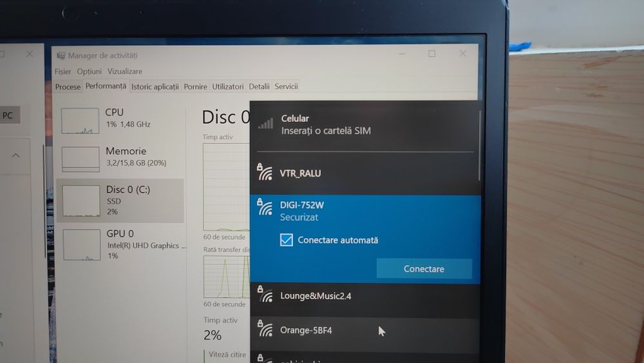Screen dimensions: 644x363
Task: Select the Memorie performance entry
Action: pyautogui.click(x=120, y=158)
